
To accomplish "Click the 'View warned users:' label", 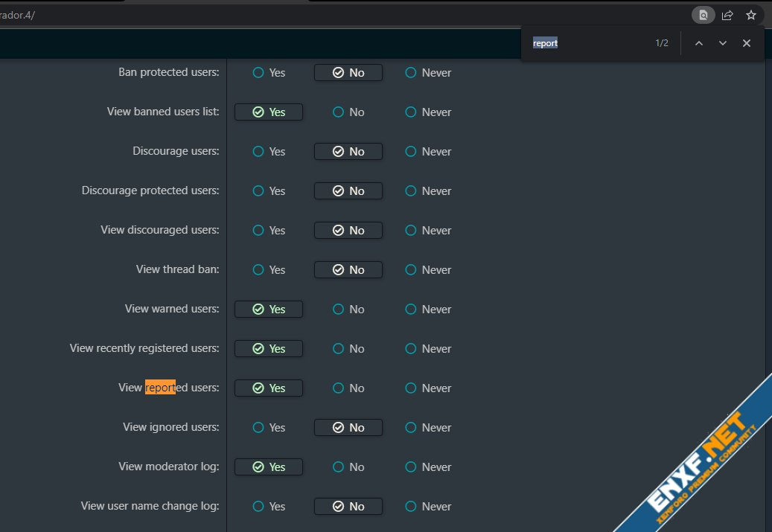I will click(x=172, y=309).
